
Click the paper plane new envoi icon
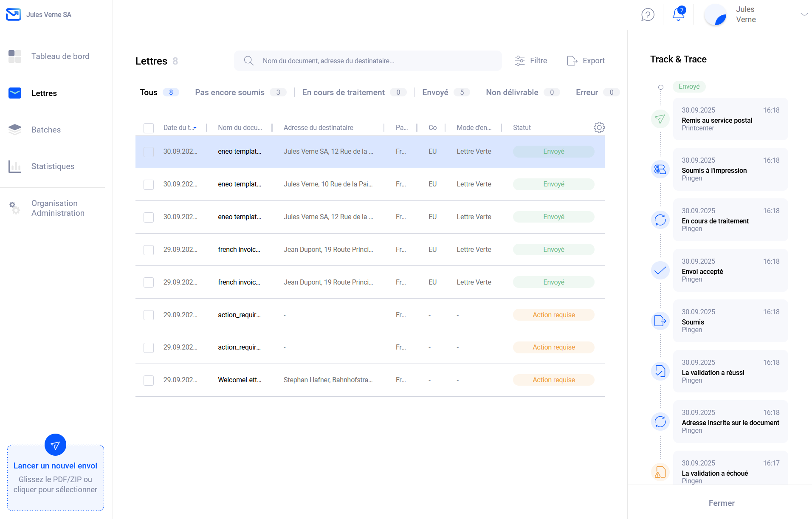[55, 445]
